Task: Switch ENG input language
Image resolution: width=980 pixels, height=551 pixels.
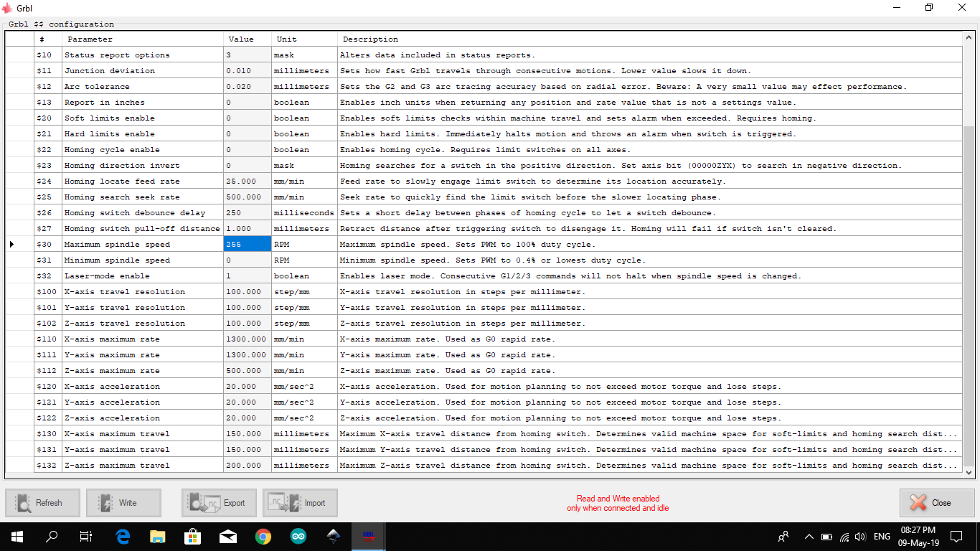Action: click(x=882, y=537)
